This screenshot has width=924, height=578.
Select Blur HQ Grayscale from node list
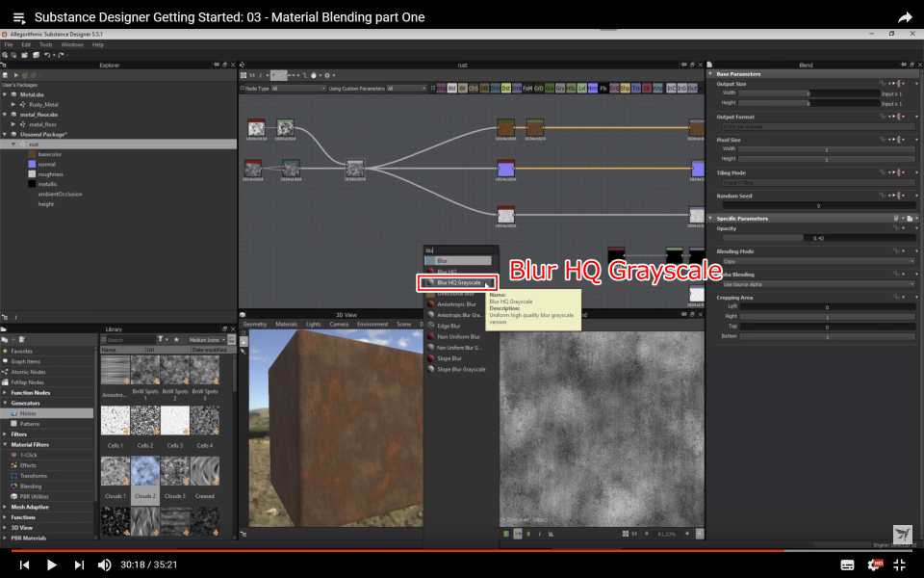click(x=458, y=282)
